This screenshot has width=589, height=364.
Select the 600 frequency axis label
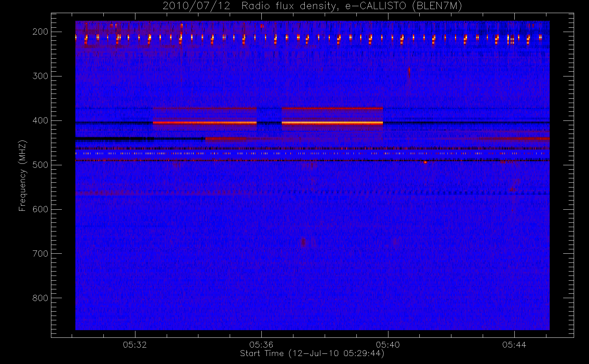pyautogui.click(x=40, y=209)
